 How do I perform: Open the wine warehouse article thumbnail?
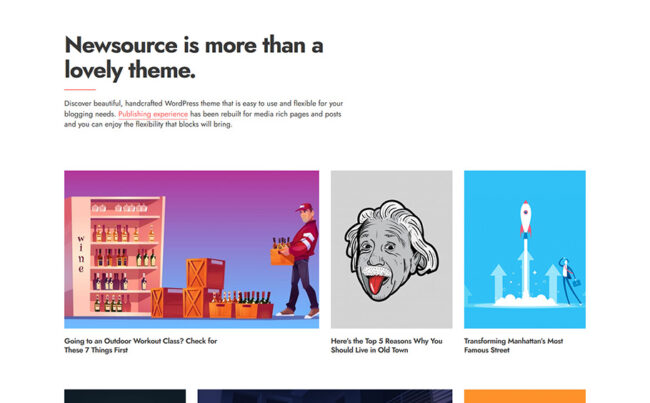coord(191,249)
